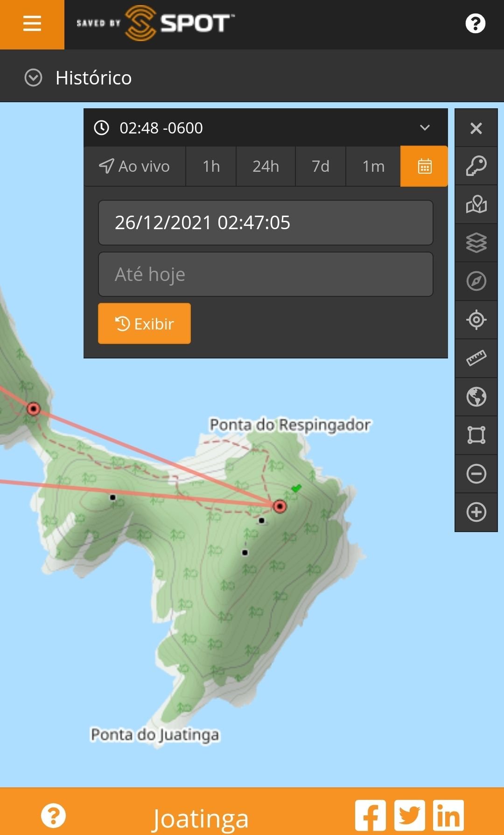Center map with crosshair locate icon
Image resolution: width=504 pixels, height=835 pixels.
(x=476, y=320)
